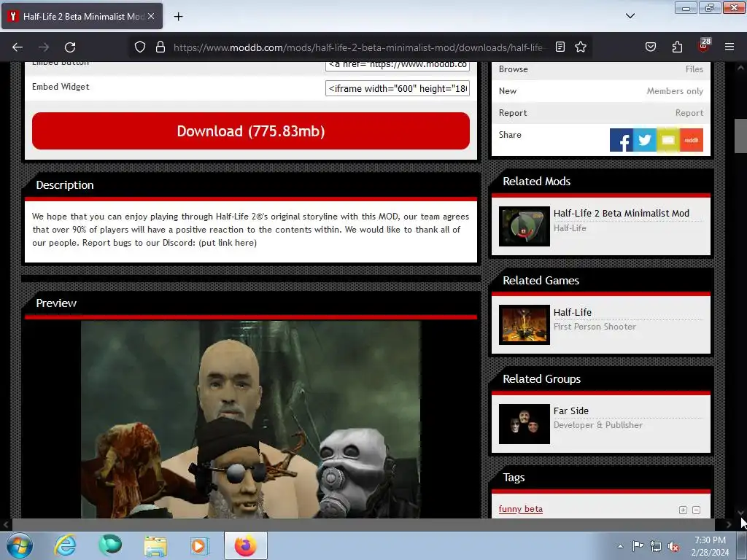The height and width of the screenshot is (560, 747).
Task: Click the scroll right arrow
Action: point(729,524)
